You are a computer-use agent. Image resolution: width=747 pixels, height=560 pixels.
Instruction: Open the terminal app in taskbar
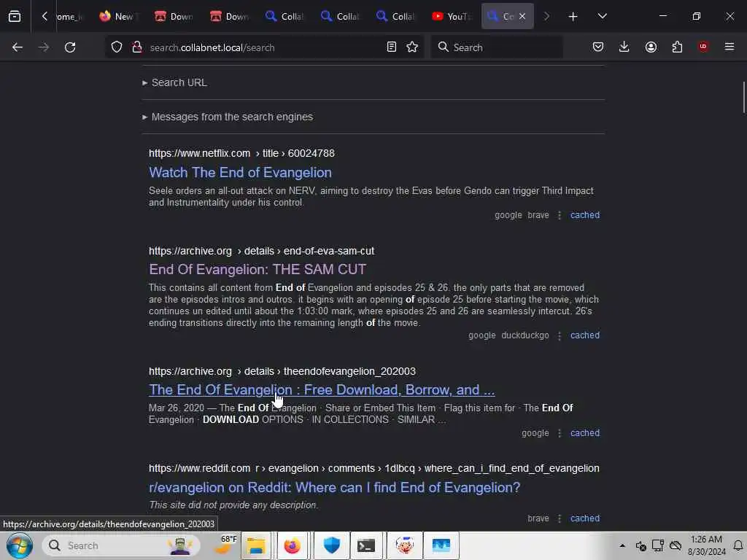pyautogui.click(x=366, y=545)
